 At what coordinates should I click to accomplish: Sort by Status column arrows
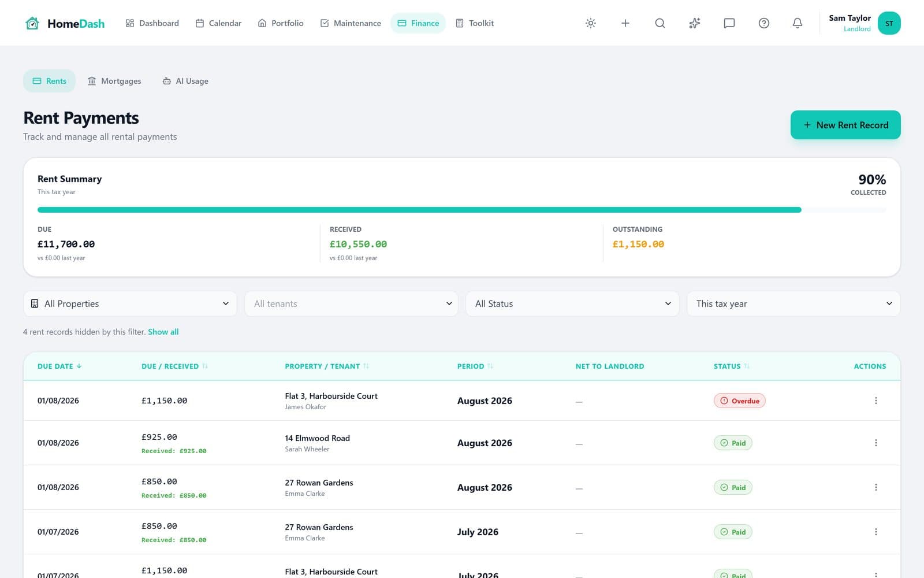point(747,366)
